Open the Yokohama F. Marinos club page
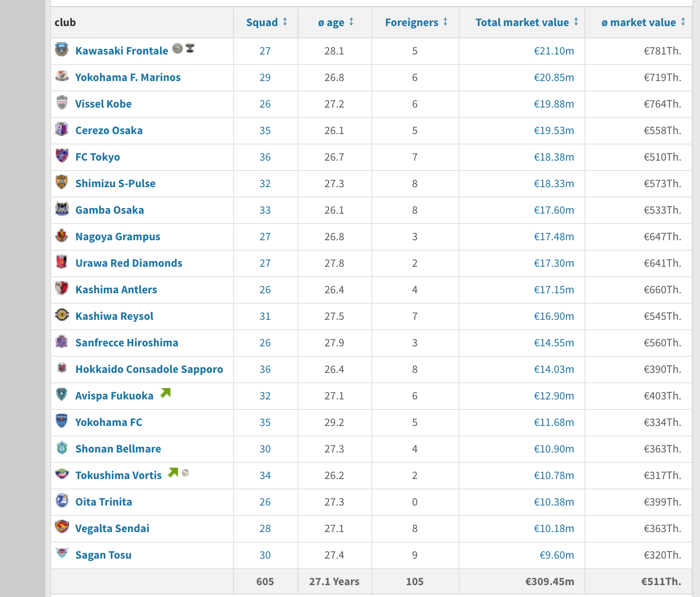 click(x=128, y=77)
